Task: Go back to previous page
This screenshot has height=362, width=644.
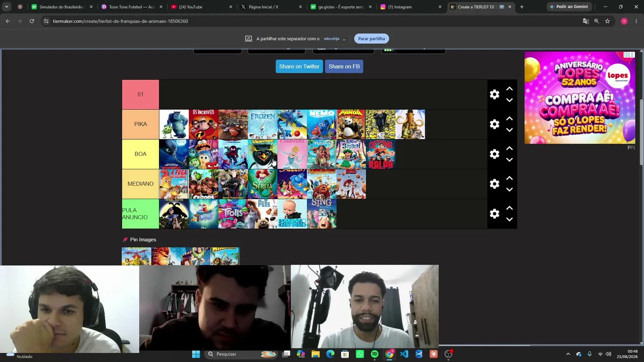Action: pyautogui.click(x=8, y=21)
